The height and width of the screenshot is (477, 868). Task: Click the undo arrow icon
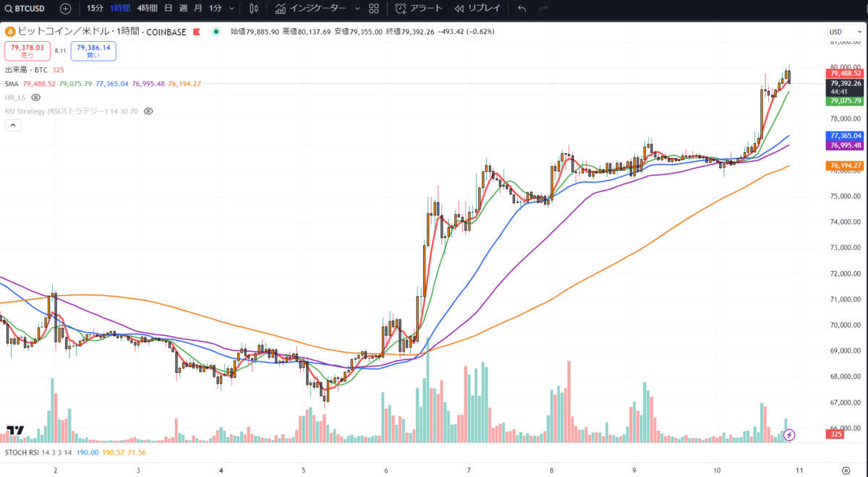click(x=522, y=8)
